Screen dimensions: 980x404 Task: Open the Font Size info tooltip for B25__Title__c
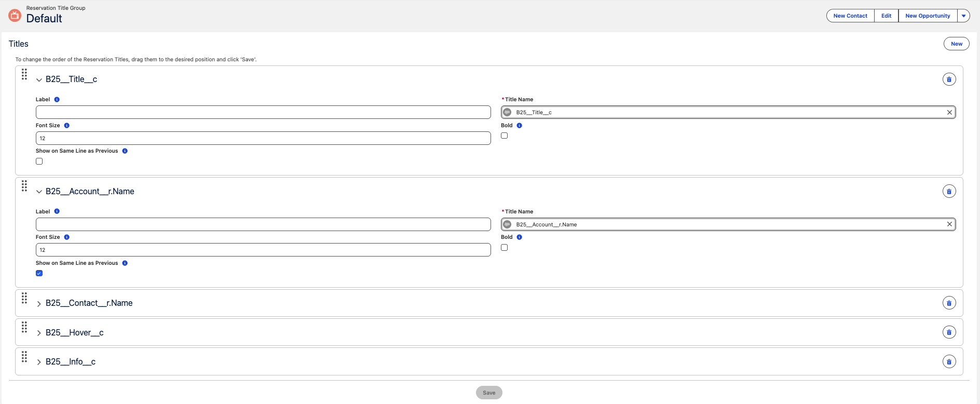click(66, 125)
